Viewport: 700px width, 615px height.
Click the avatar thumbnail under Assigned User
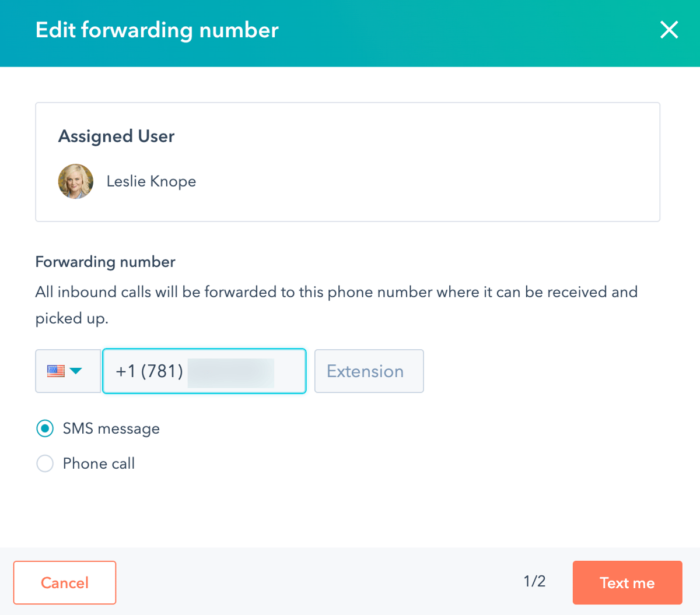click(75, 181)
